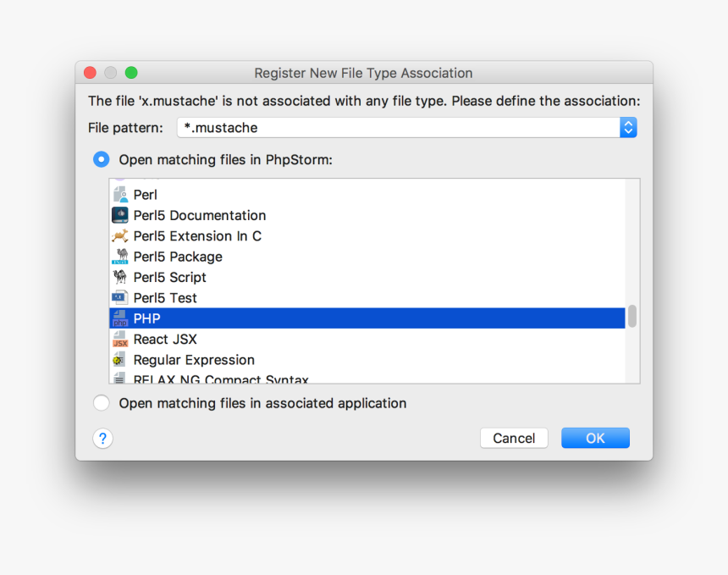This screenshot has height=575, width=728.
Task: Click the File pattern text field
Action: coord(398,128)
